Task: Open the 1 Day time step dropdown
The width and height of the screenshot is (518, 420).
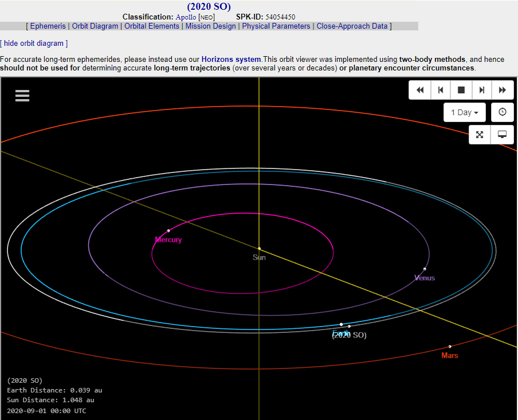Action: coord(465,112)
